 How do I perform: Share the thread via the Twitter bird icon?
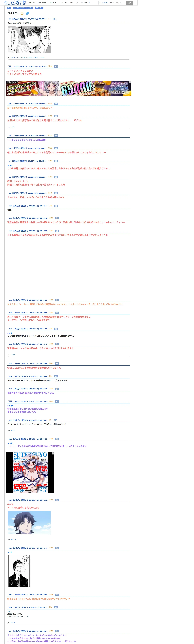point(27,14)
